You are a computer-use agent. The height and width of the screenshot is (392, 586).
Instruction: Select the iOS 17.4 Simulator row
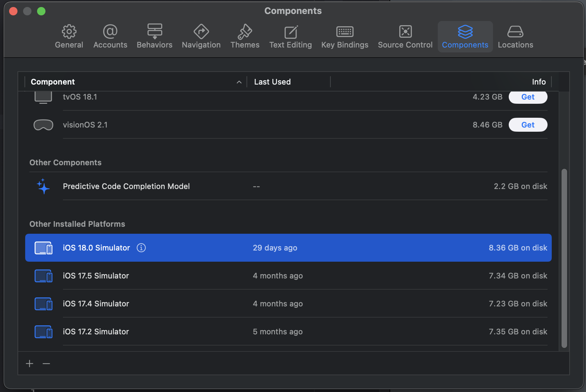click(x=288, y=304)
